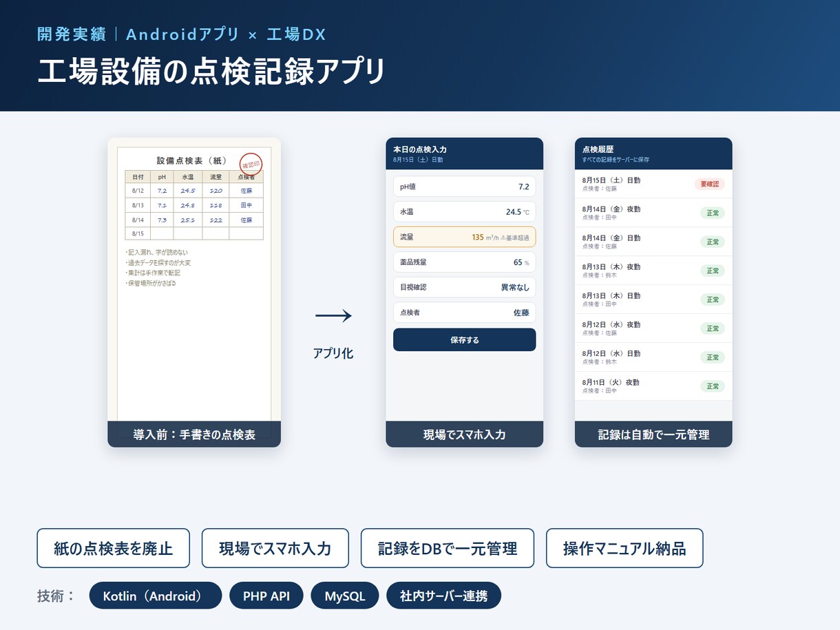Click the red 確認印 stamp

click(251, 165)
